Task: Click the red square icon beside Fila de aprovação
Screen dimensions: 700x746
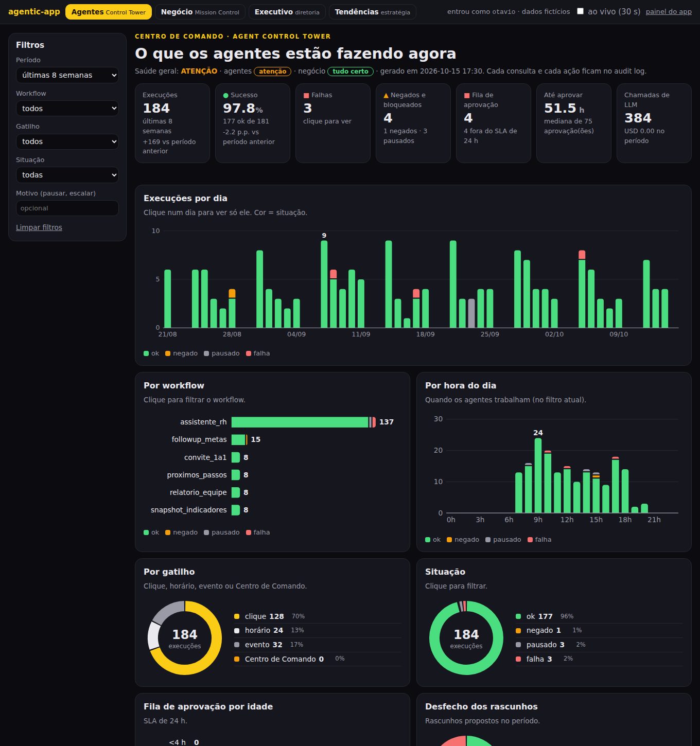Action: click(x=467, y=96)
